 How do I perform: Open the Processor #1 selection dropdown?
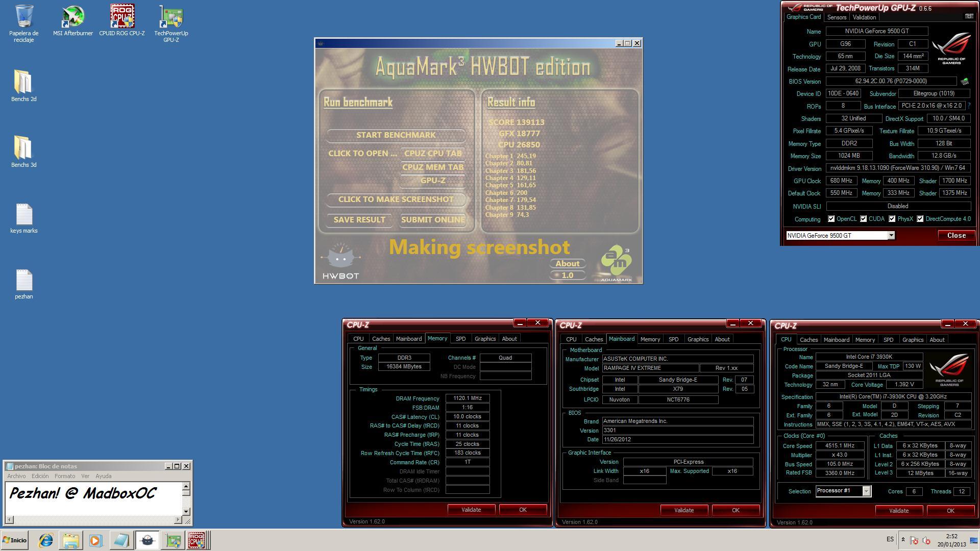point(866,491)
